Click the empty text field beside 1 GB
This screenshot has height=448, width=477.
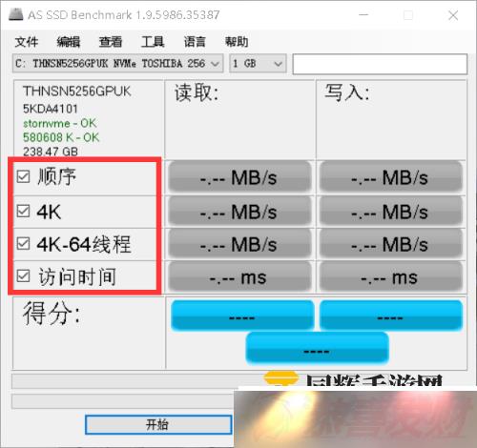pyautogui.click(x=380, y=64)
